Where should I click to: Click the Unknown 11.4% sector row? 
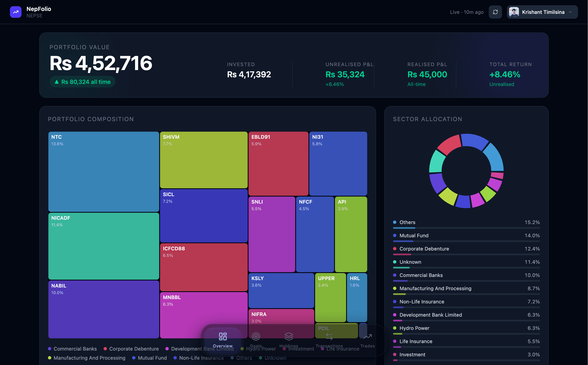coord(466,264)
